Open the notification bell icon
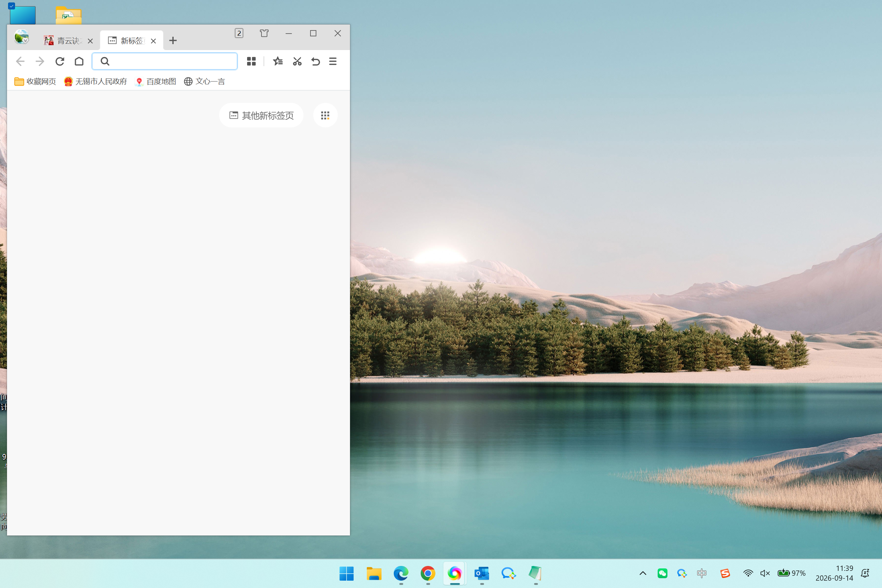The width and height of the screenshot is (882, 588). point(865,573)
